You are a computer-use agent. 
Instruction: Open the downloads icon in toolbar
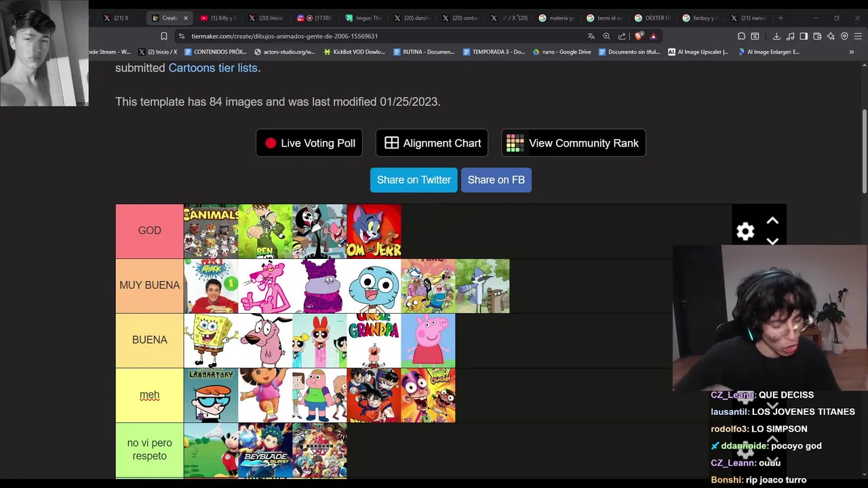click(x=776, y=36)
